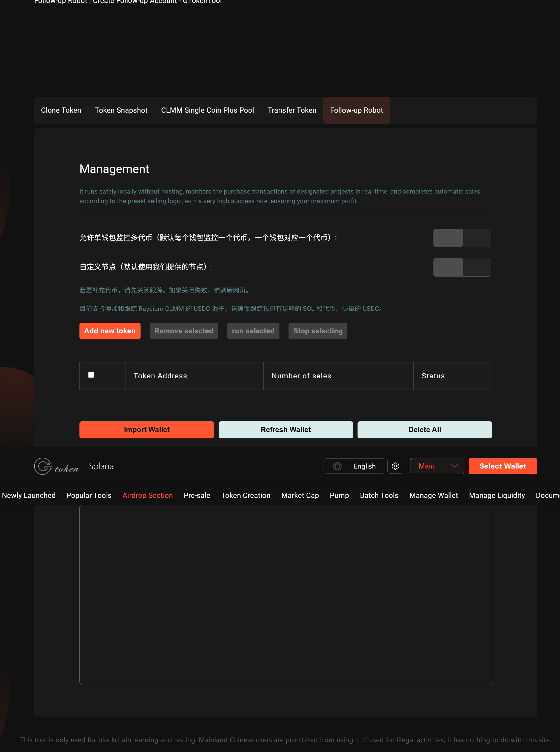Viewport: 560px width, 752px height.
Task: Switch to the Clone Token tab
Action: tap(61, 110)
